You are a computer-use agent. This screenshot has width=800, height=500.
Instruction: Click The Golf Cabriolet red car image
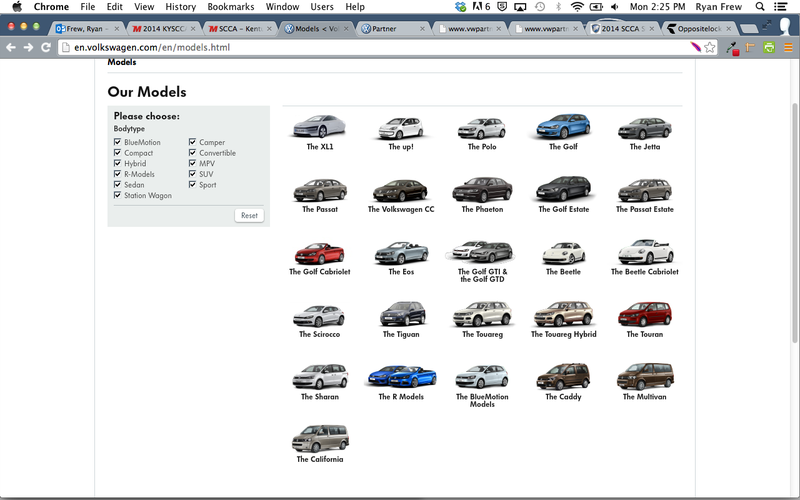pyautogui.click(x=319, y=253)
